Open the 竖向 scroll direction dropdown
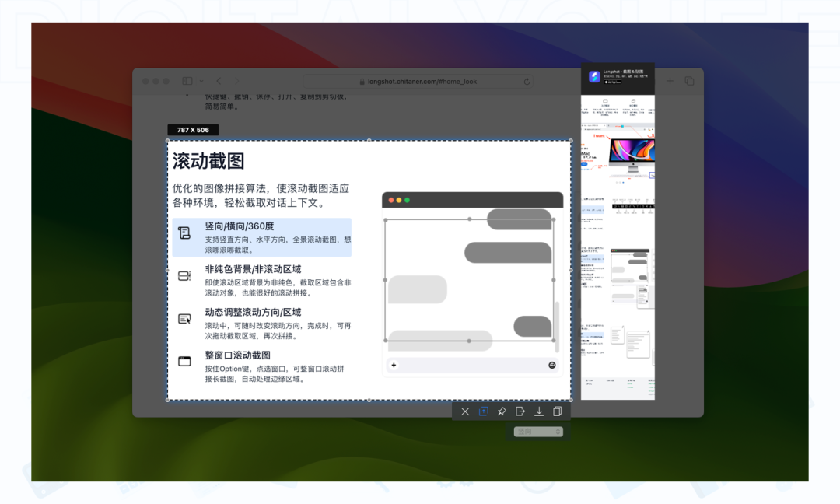This screenshot has height=504, width=840. click(538, 432)
